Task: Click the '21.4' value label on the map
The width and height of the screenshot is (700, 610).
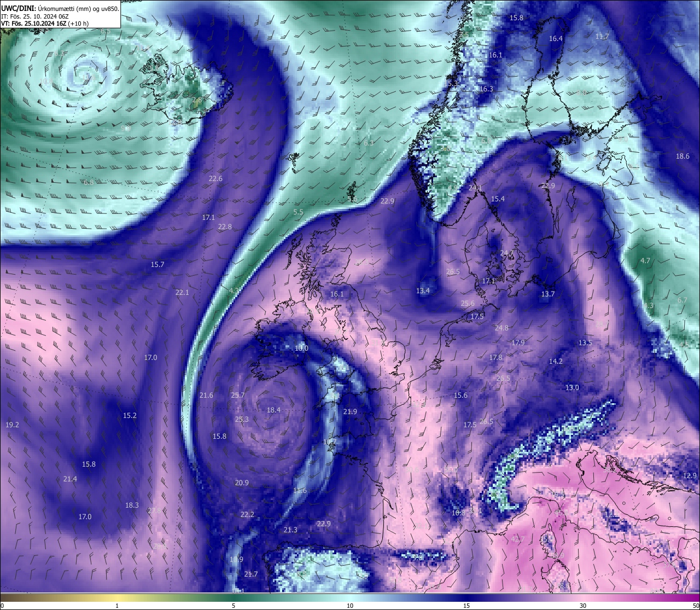Action: click(70, 479)
